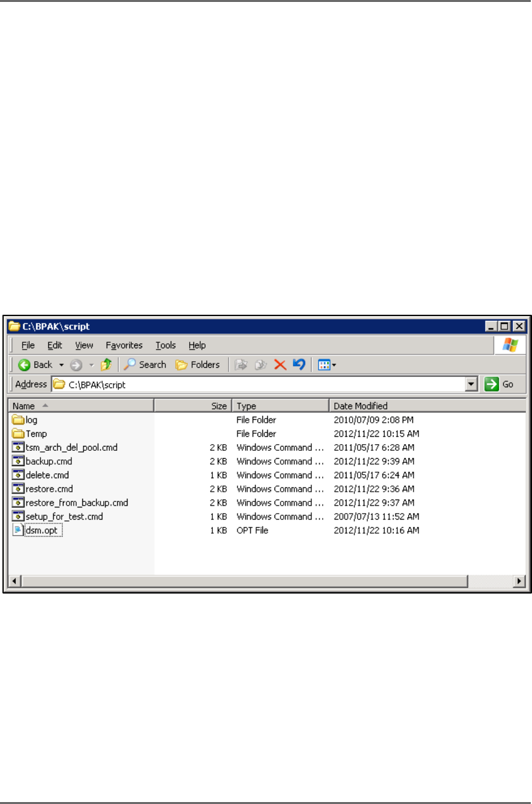Click the OPT File type cell
Image resolution: width=532 pixels, height=804 pixels.
[253, 531]
